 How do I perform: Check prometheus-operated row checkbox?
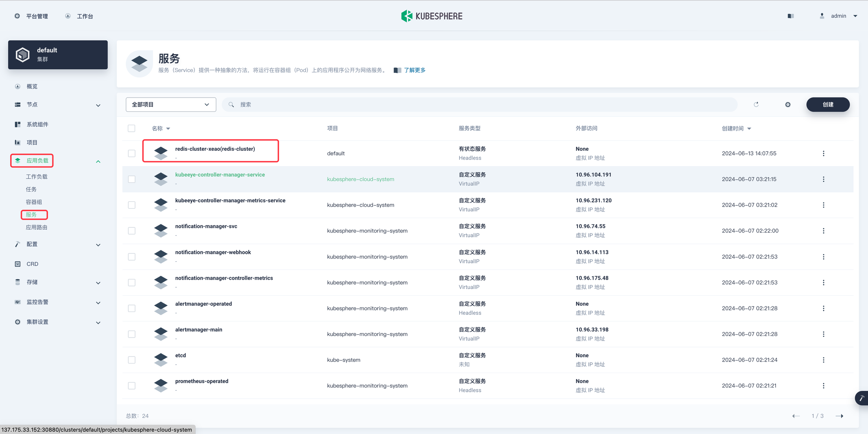click(131, 386)
